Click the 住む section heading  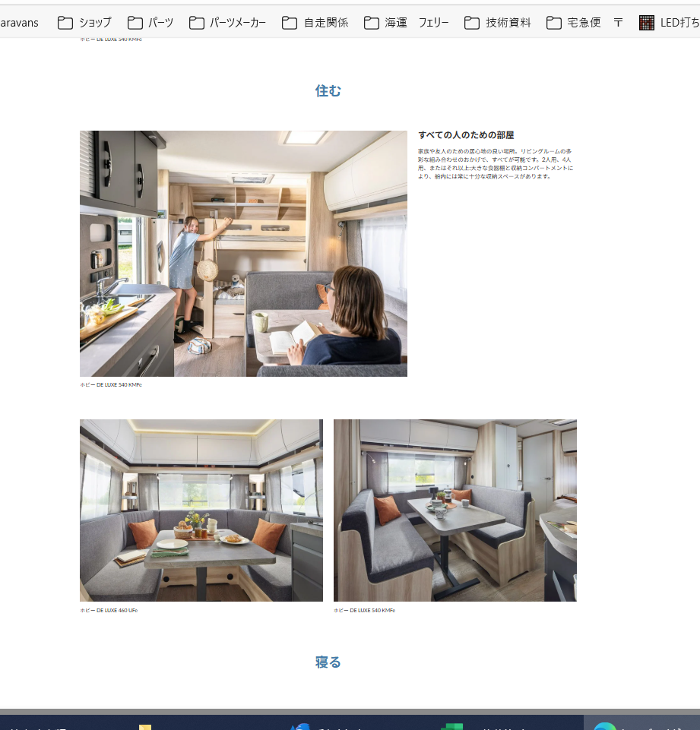[328, 91]
